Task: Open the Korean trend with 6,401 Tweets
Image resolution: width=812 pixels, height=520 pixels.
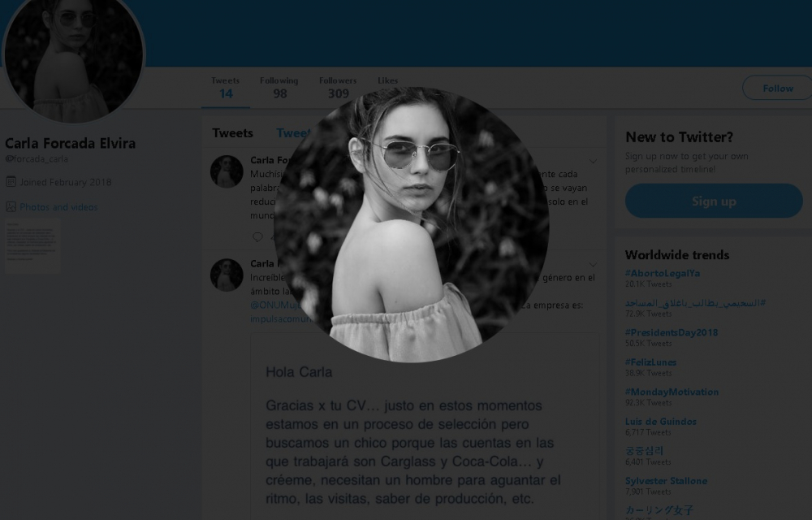Action: [x=644, y=451]
